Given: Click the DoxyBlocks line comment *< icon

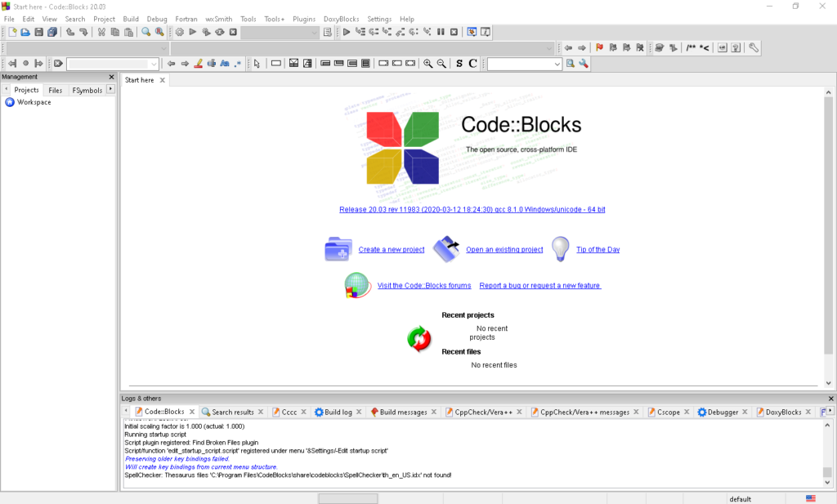Looking at the screenshot, I should [x=704, y=48].
